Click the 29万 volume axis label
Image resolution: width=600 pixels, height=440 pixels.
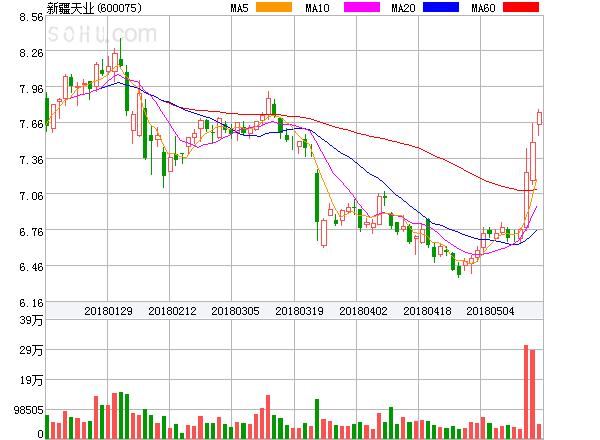31,350
